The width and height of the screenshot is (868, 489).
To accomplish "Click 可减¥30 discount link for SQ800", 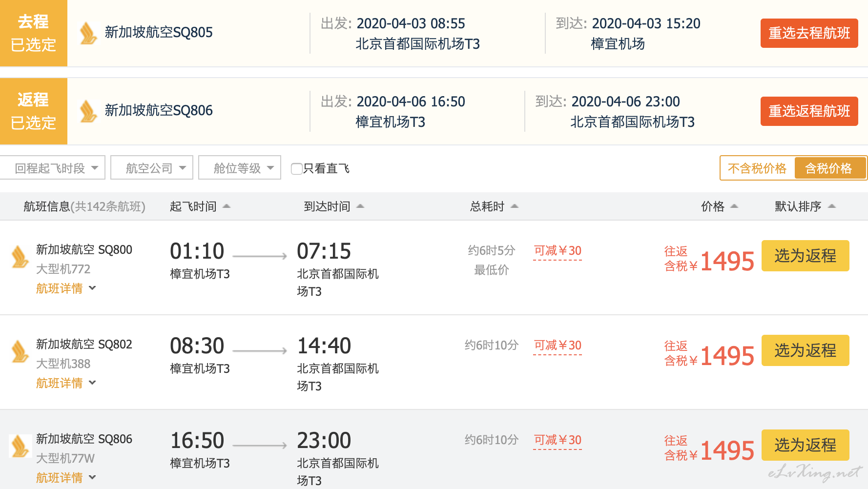I will pos(558,251).
